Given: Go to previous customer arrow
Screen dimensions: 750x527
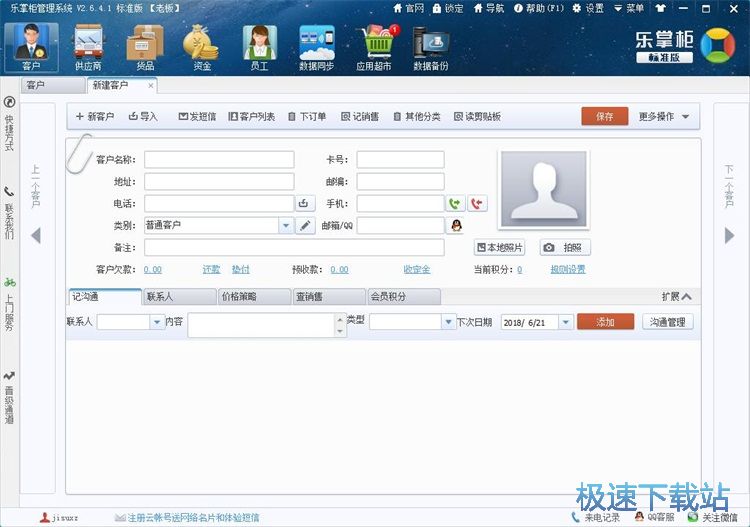Looking at the screenshot, I should (x=35, y=235).
